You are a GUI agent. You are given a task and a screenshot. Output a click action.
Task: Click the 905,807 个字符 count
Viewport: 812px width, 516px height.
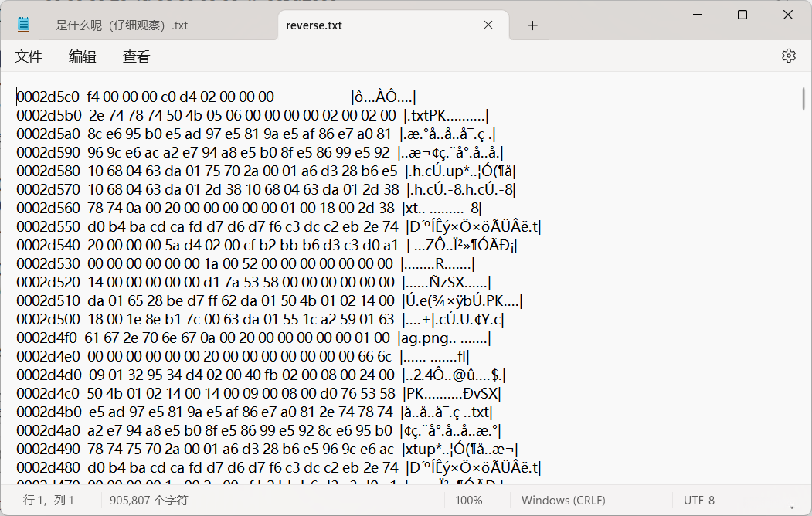click(148, 501)
